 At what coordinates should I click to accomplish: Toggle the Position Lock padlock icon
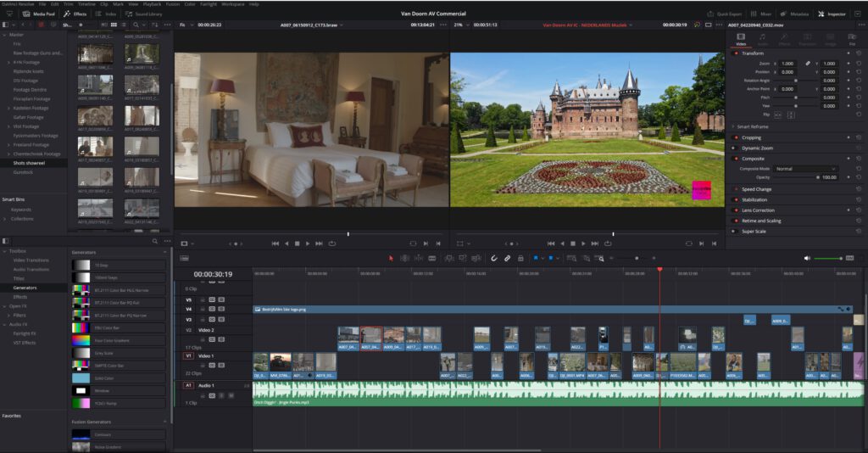[520, 258]
